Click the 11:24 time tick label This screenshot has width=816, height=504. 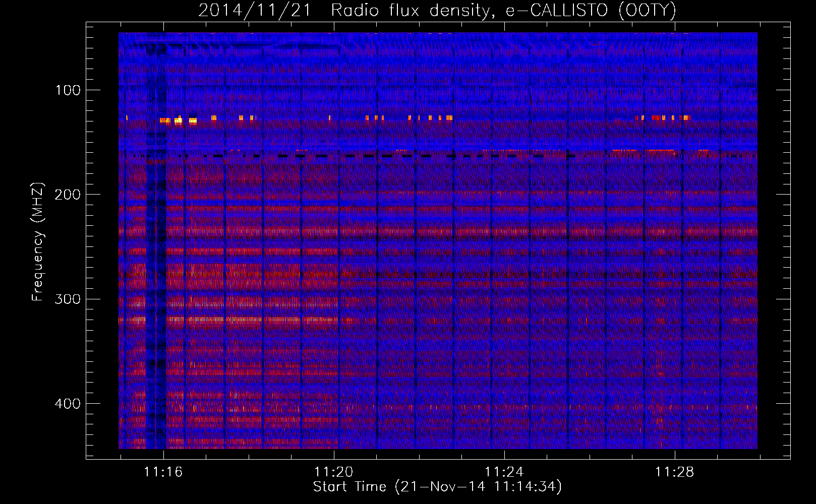504,472
